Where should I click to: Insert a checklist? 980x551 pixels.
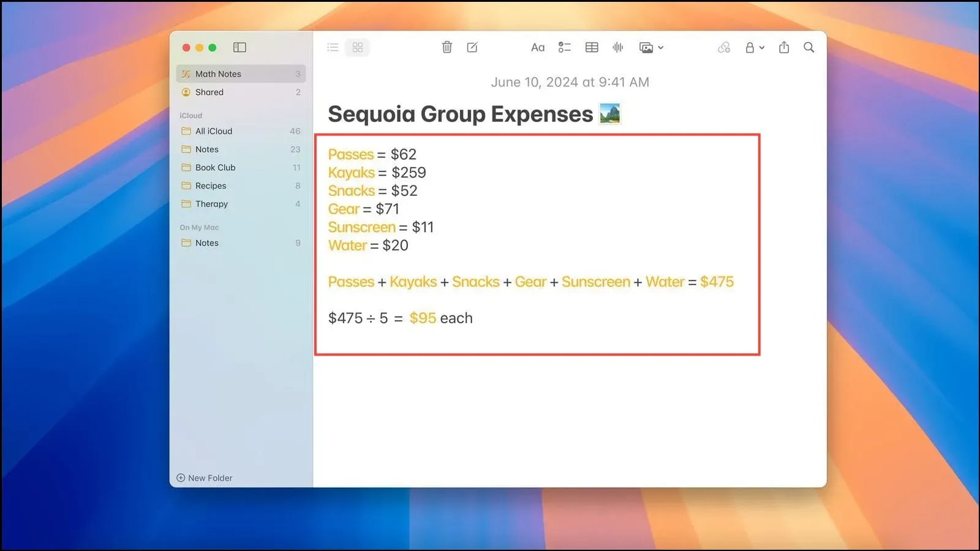tap(564, 47)
